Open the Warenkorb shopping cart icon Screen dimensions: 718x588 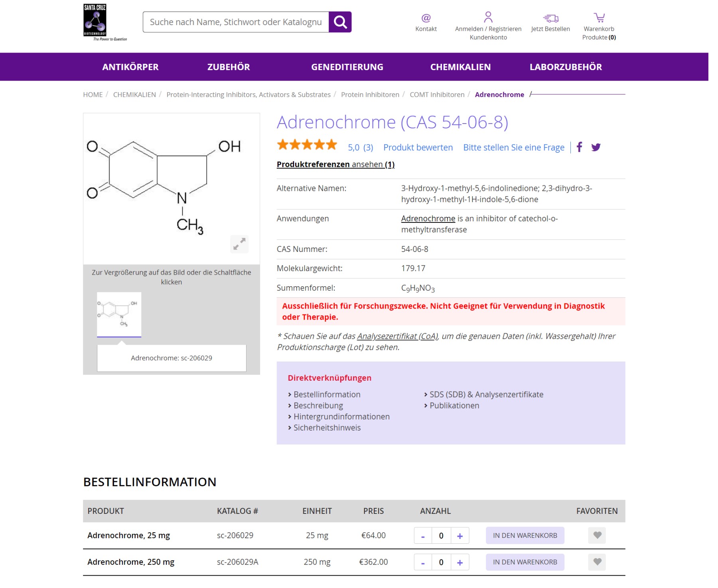click(x=599, y=18)
